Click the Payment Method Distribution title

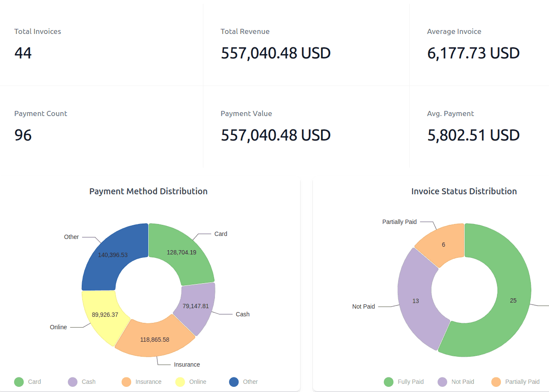coord(148,191)
